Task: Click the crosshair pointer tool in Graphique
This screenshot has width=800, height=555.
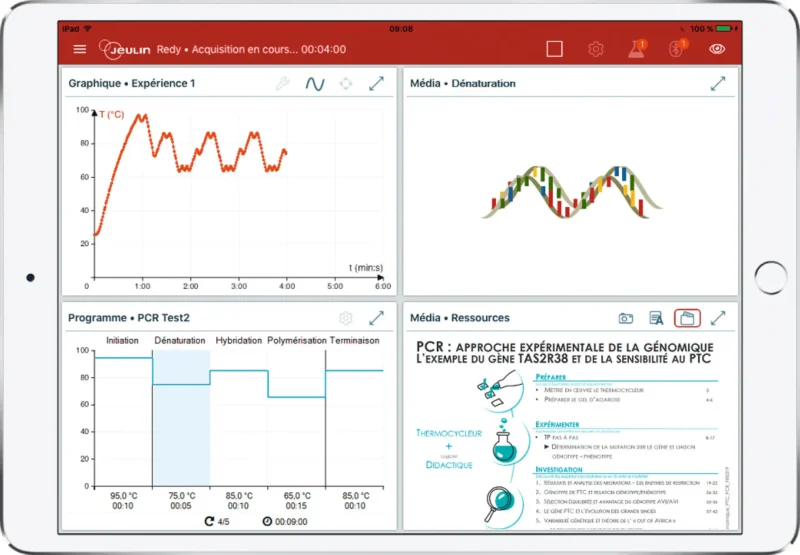Action: [x=346, y=84]
